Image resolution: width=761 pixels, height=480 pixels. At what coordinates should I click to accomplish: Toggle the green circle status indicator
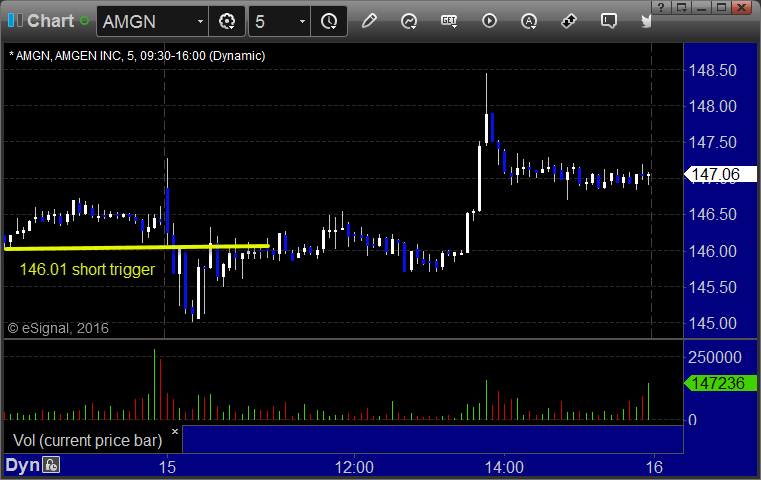tap(84, 21)
